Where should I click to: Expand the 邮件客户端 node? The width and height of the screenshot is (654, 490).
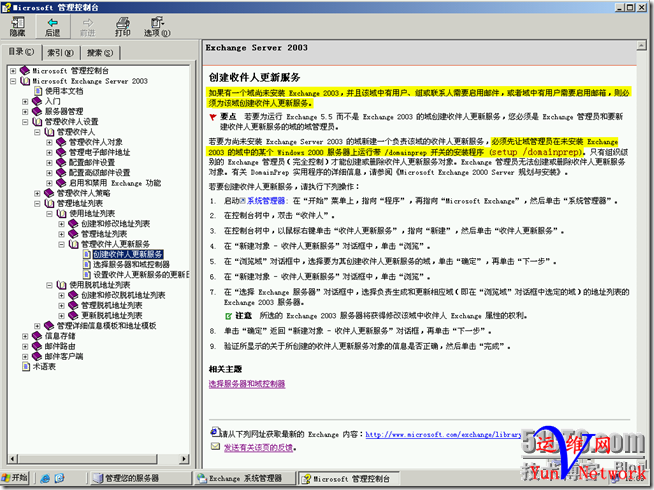pos(25,357)
